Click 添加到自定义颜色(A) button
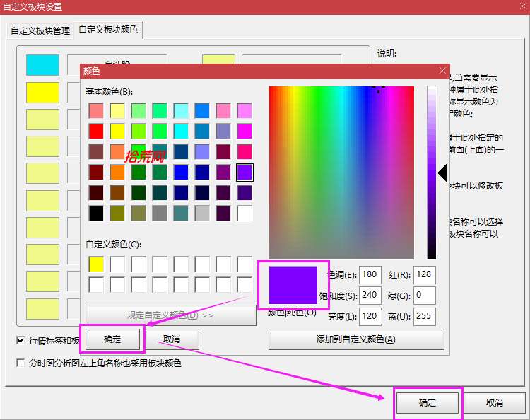530x420 pixels. click(356, 339)
